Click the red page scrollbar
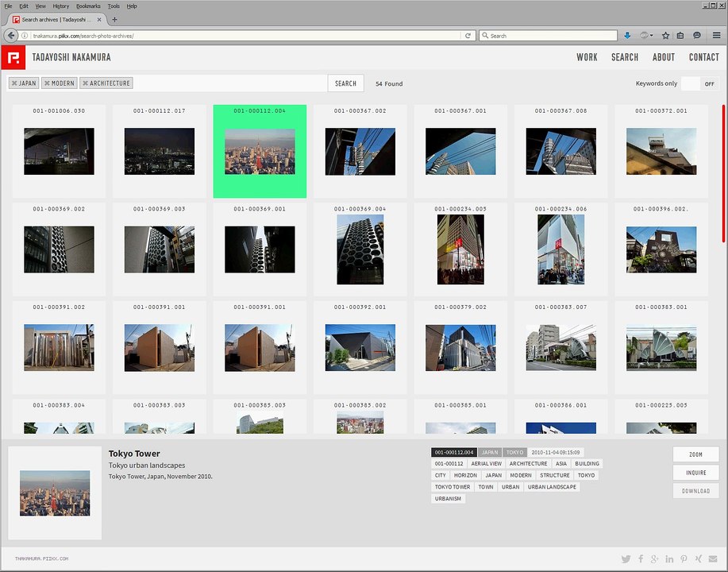Viewport: 728px width, 572px height. (x=723, y=173)
